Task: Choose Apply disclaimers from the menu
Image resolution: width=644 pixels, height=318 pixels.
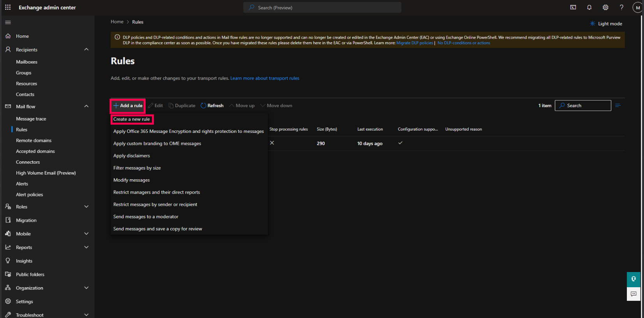Action: point(132,155)
